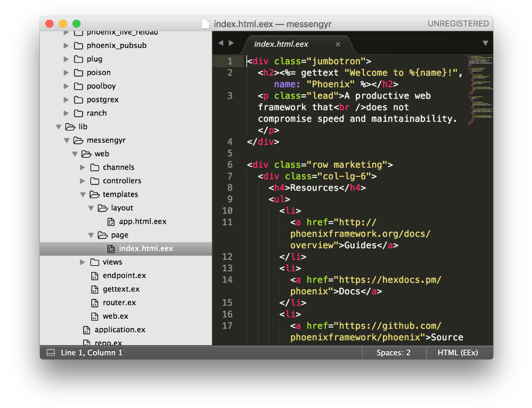This screenshot has width=532, height=408.
Task: Collapse the lib folder
Action: tap(58, 127)
